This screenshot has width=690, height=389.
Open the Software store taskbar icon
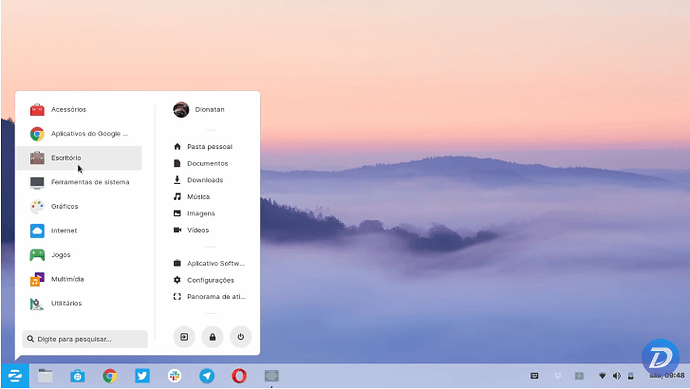(77, 376)
